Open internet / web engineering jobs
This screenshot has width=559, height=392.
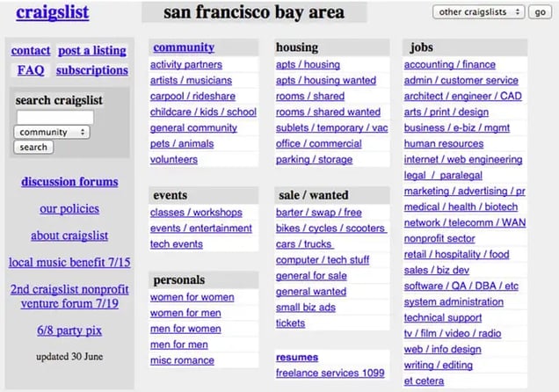[x=463, y=160]
